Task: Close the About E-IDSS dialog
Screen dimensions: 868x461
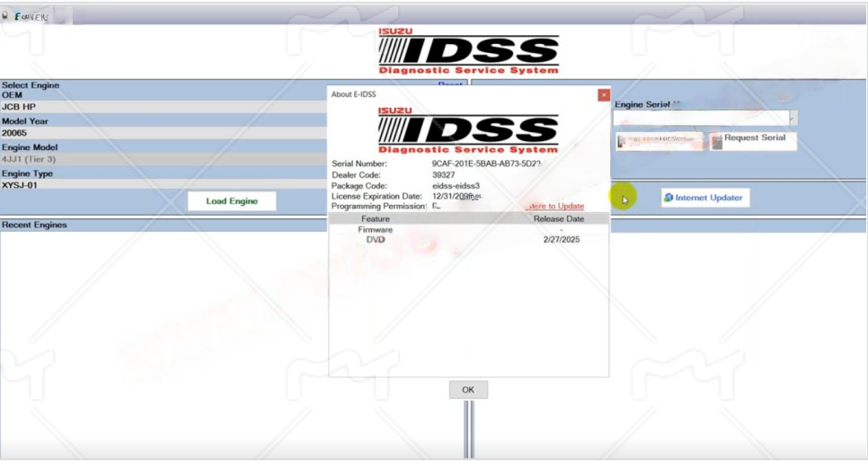Action: coord(604,95)
